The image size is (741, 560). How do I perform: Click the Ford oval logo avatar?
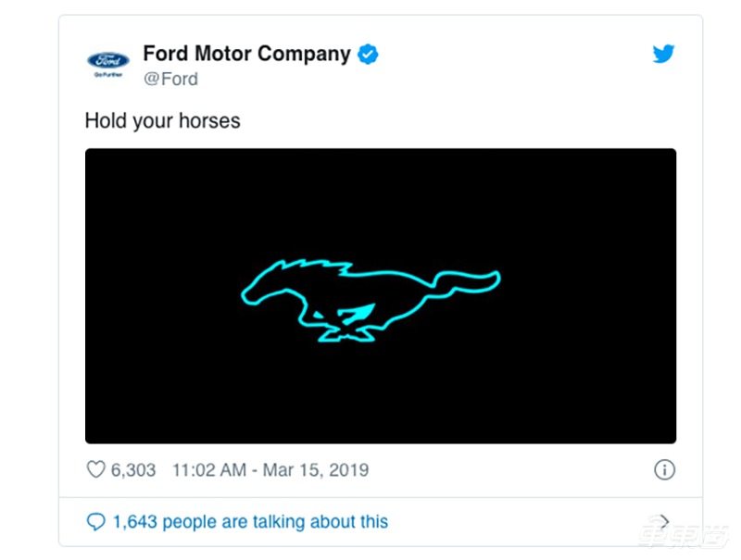click(x=108, y=60)
